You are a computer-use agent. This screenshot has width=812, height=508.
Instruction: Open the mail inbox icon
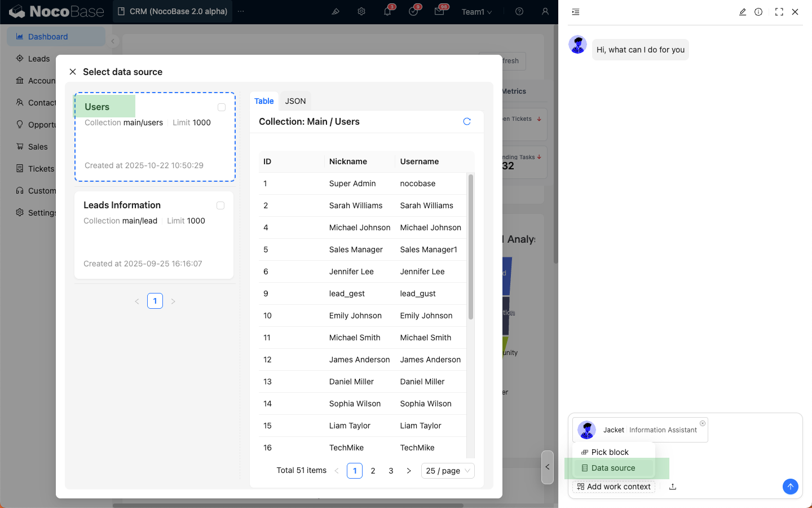(x=439, y=12)
